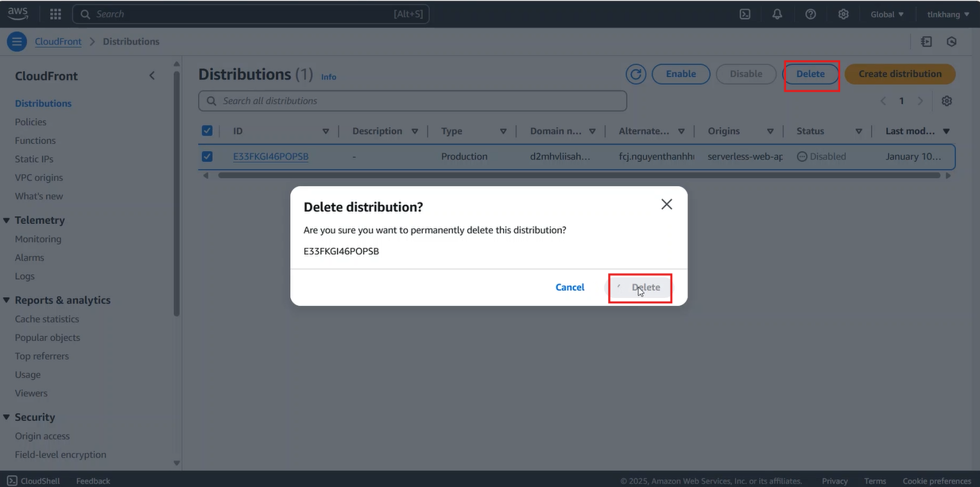Open Policies in the sidebar
This screenshot has width=980, height=487.
click(30, 122)
